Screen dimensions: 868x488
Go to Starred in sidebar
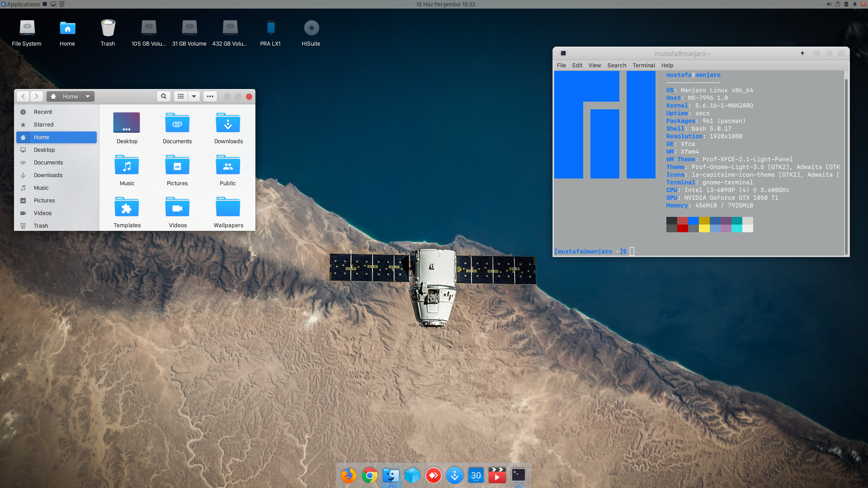pyautogui.click(x=43, y=125)
